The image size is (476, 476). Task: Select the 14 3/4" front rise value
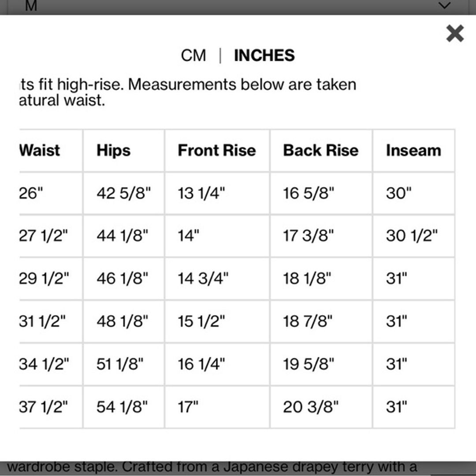(x=203, y=279)
